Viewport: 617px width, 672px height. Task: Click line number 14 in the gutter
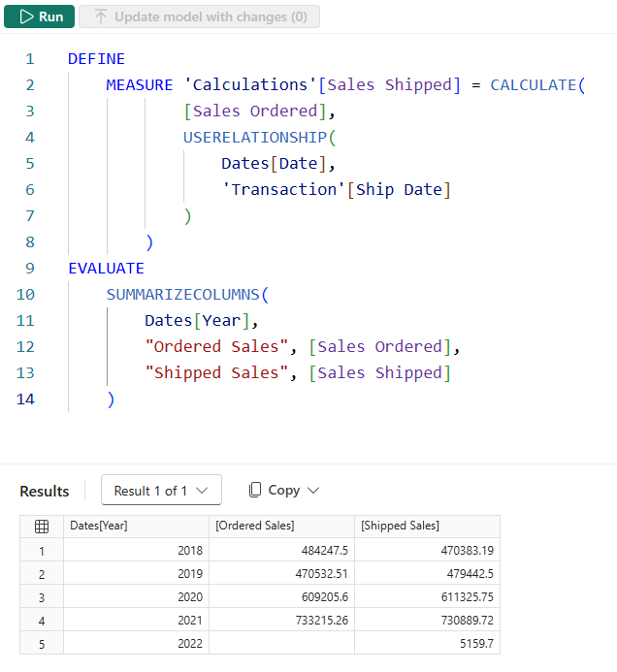tap(25, 399)
